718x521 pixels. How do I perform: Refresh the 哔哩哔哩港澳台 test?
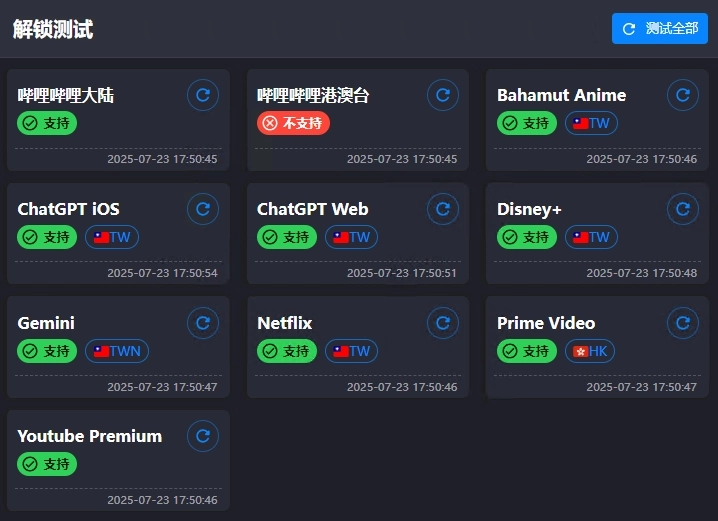click(x=443, y=95)
